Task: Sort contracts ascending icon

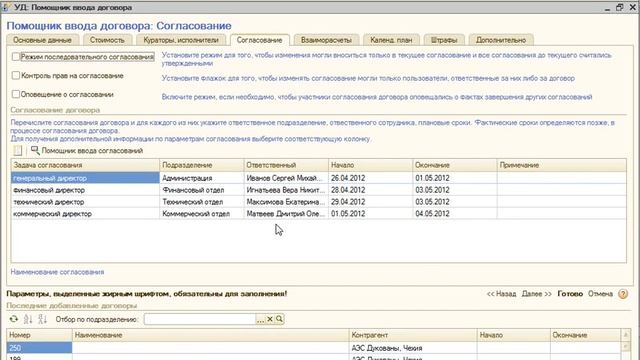Action: click(28, 319)
